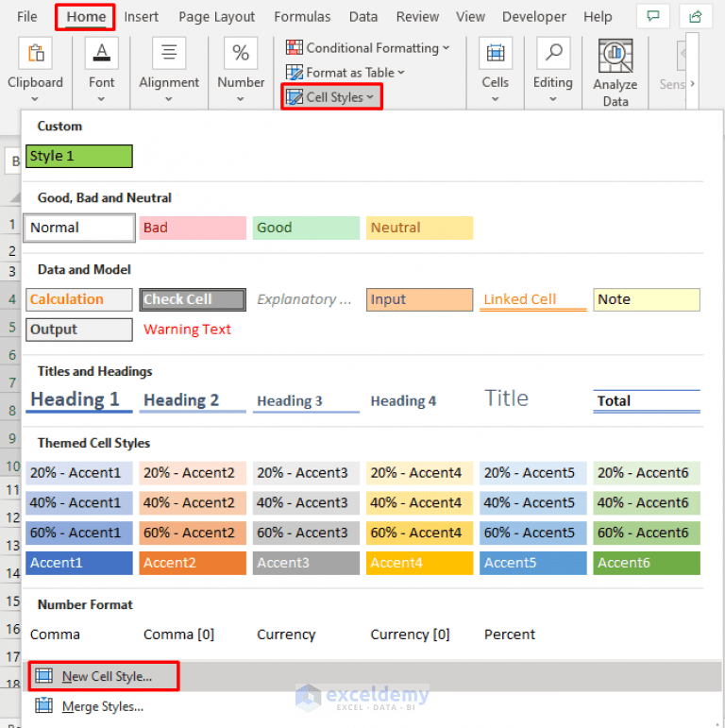This screenshot has width=725, height=728.
Task: Apply the Input cell style
Action: tap(419, 299)
